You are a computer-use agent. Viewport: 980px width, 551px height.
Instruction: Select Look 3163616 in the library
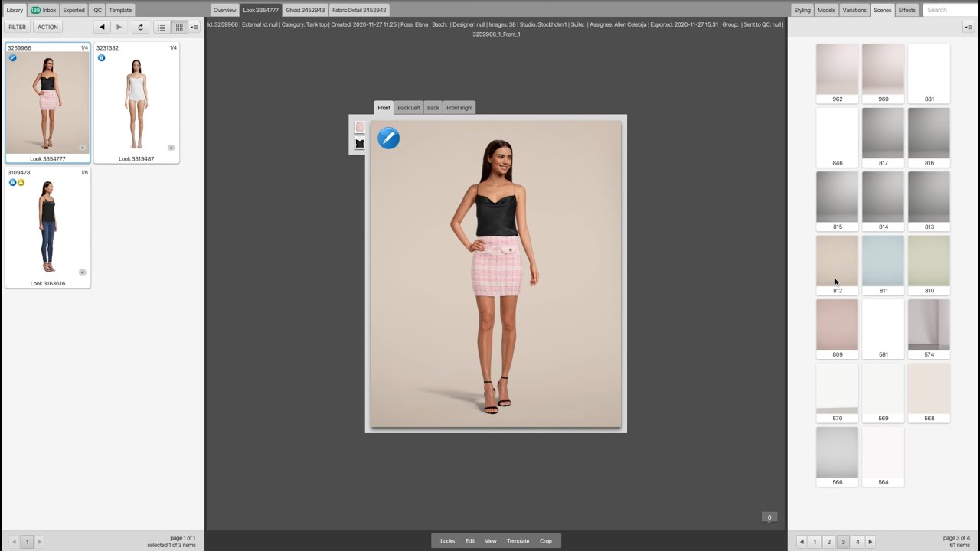click(47, 228)
